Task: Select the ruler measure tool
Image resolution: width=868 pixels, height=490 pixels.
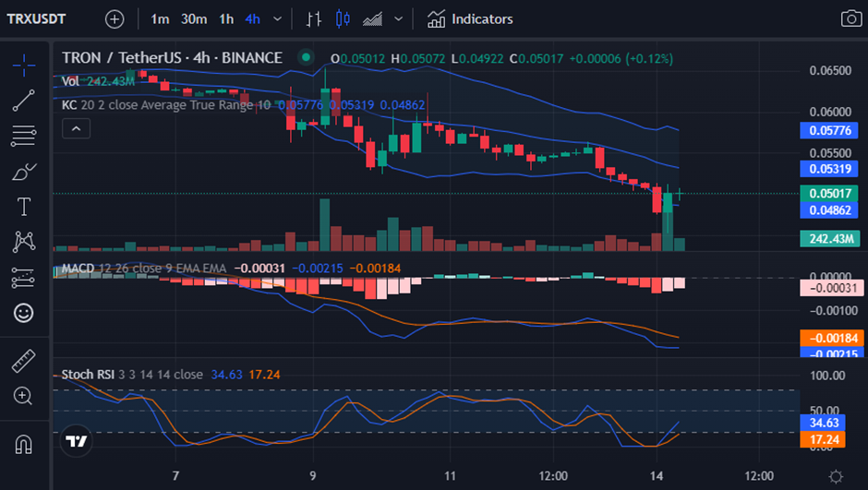Action: [x=24, y=361]
